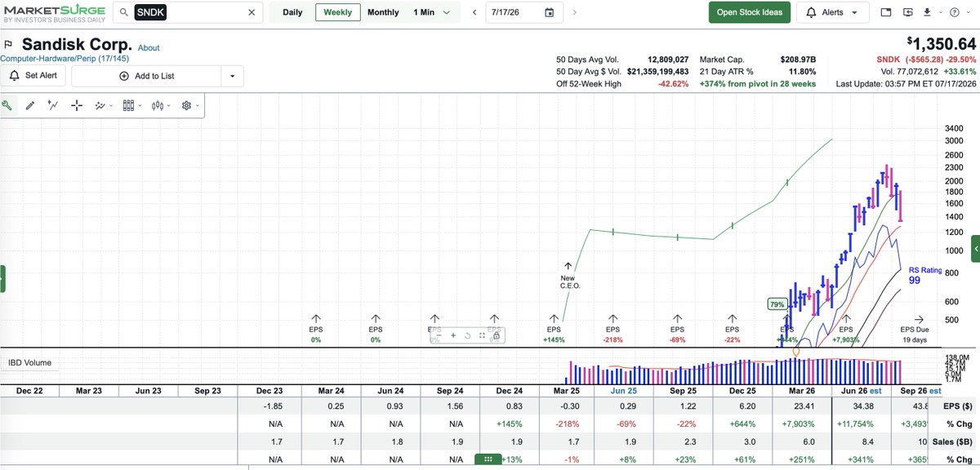Switch to the Weekly timeframe
The height and width of the screenshot is (470, 980).
338,12
